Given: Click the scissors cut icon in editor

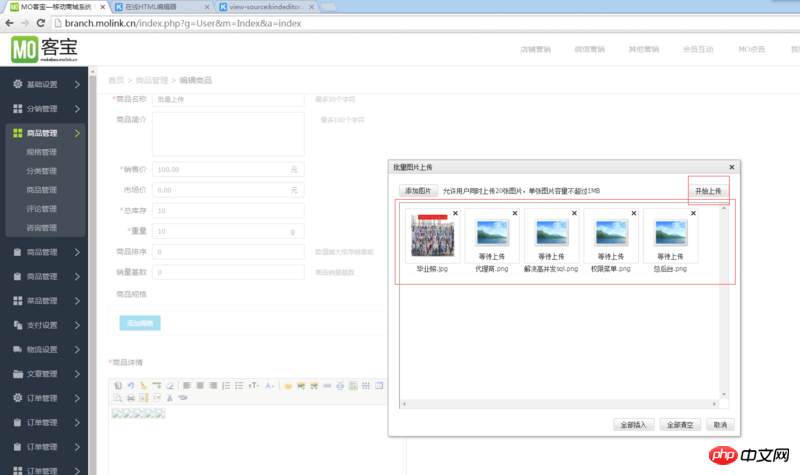Looking at the screenshot, I should (x=169, y=397).
